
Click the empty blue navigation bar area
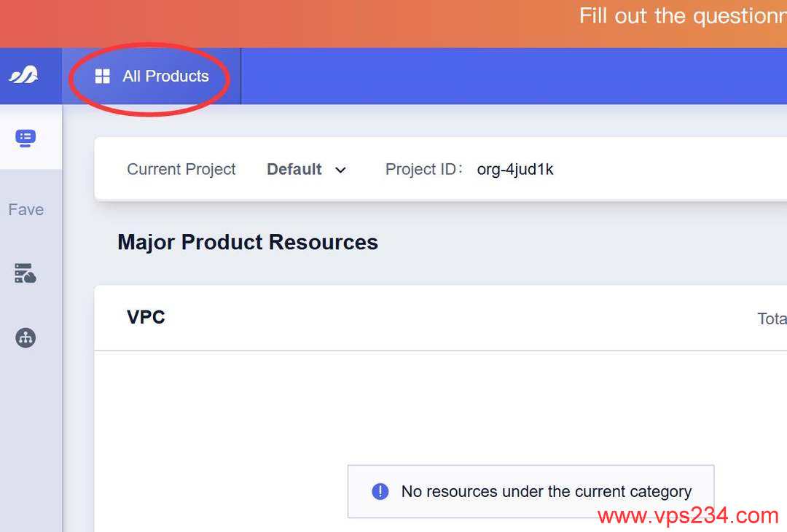(514, 77)
